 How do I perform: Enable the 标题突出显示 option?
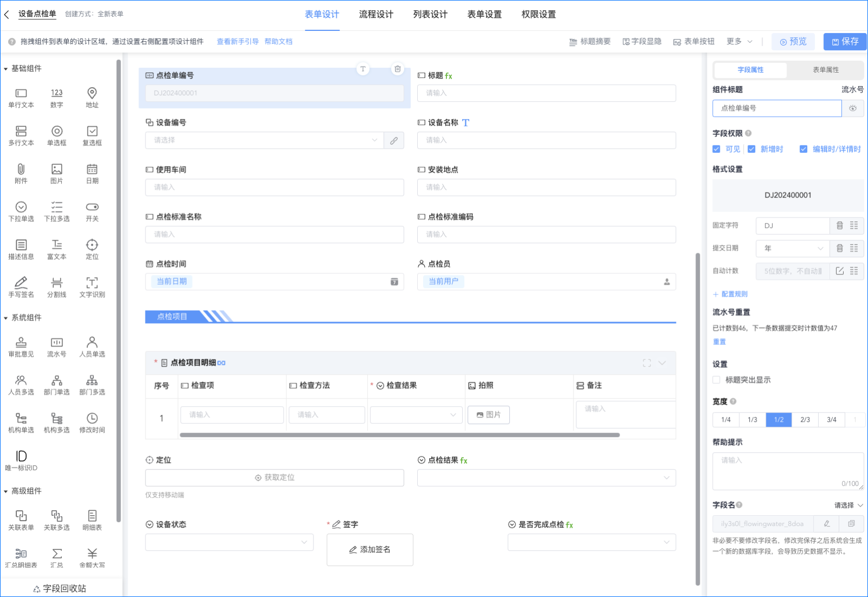(x=716, y=380)
